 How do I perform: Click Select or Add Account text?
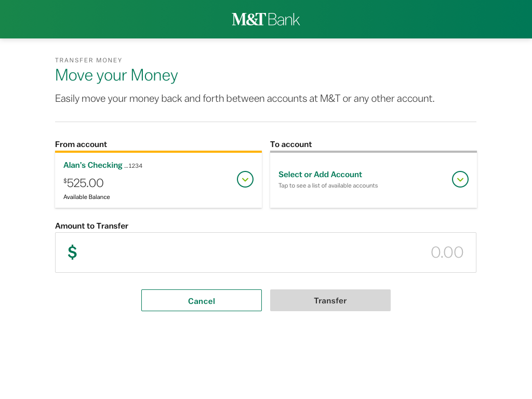pos(320,175)
